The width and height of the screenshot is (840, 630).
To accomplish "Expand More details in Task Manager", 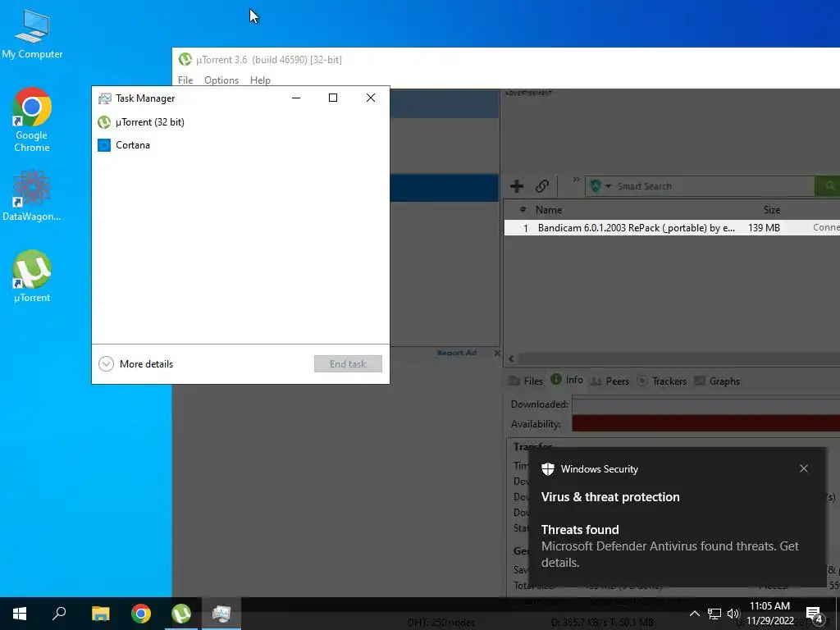I will pyautogui.click(x=136, y=363).
